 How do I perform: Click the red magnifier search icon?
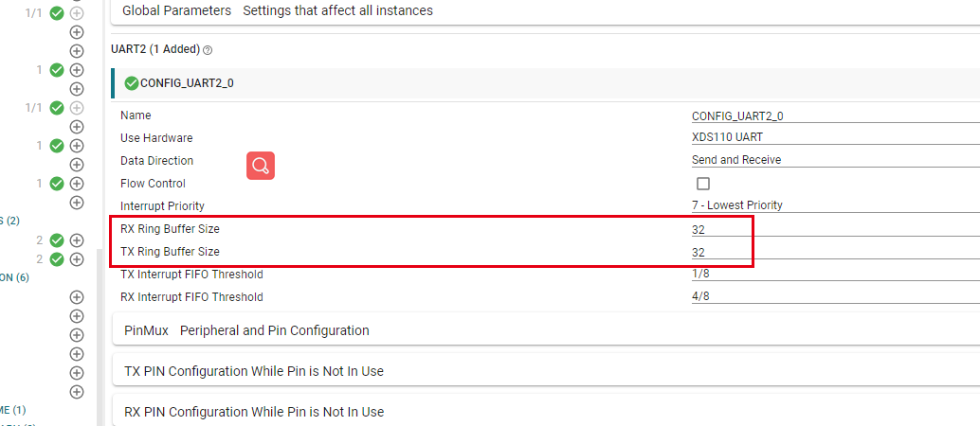(x=261, y=165)
